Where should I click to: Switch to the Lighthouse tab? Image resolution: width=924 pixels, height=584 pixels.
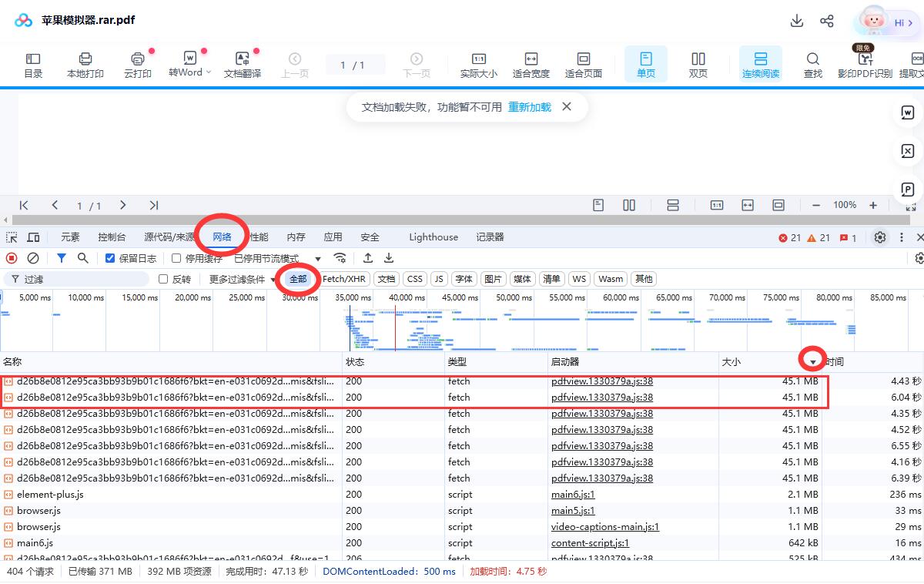point(433,237)
